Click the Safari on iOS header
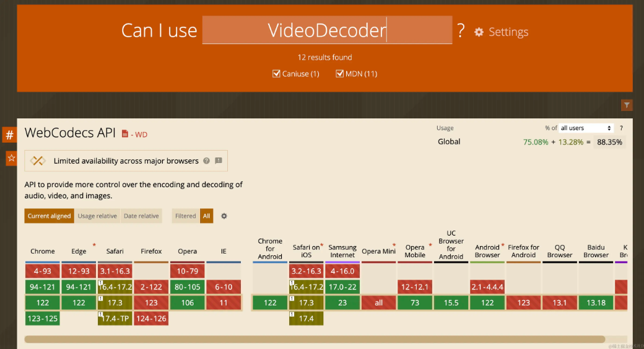The width and height of the screenshot is (644, 349). tap(307, 251)
